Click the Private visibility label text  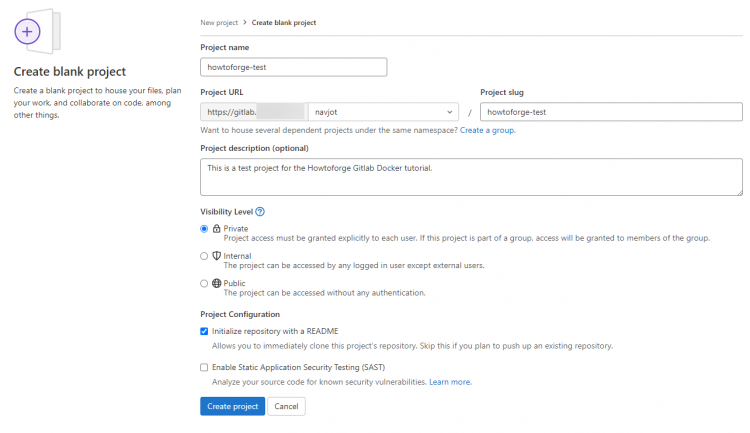(236, 229)
